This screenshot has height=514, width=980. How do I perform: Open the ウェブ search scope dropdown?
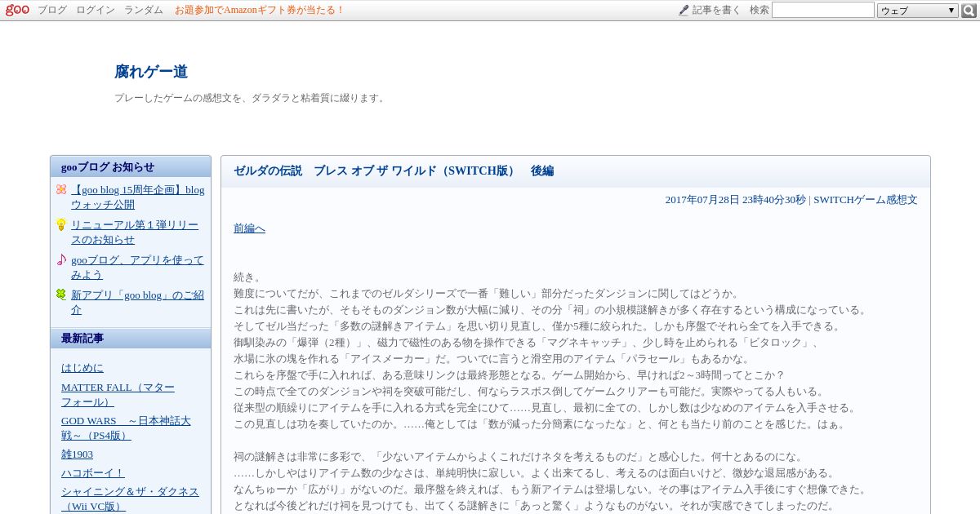(918, 10)
